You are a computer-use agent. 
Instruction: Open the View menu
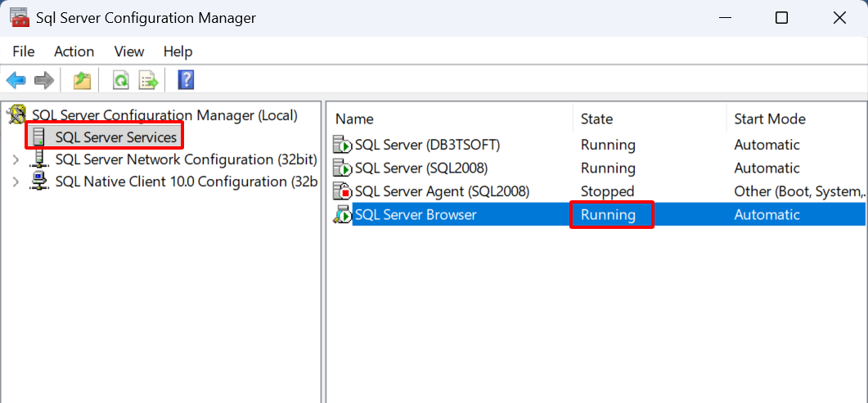click(x=128, y=51)
